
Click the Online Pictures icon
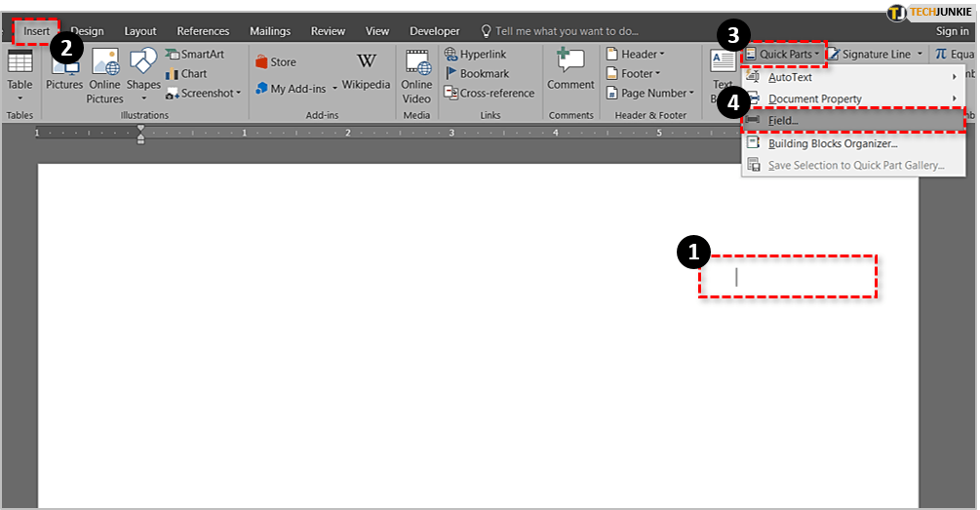pos(104,74)
